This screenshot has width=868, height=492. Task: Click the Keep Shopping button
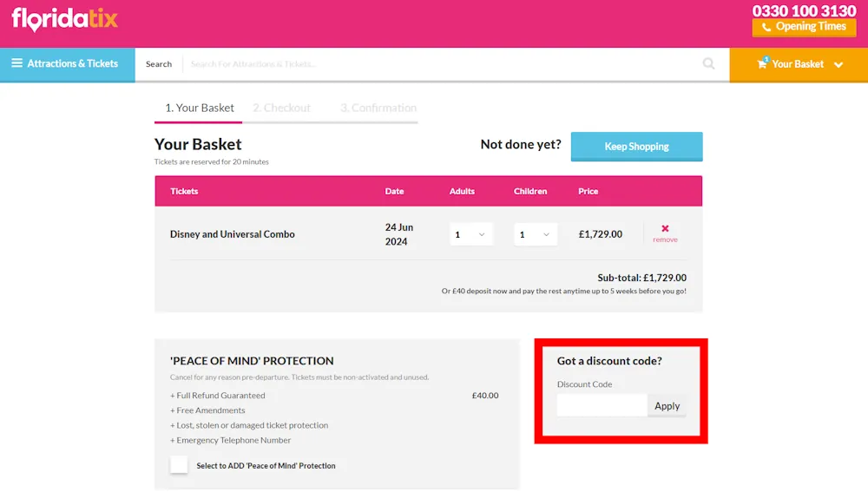point(636,147)
